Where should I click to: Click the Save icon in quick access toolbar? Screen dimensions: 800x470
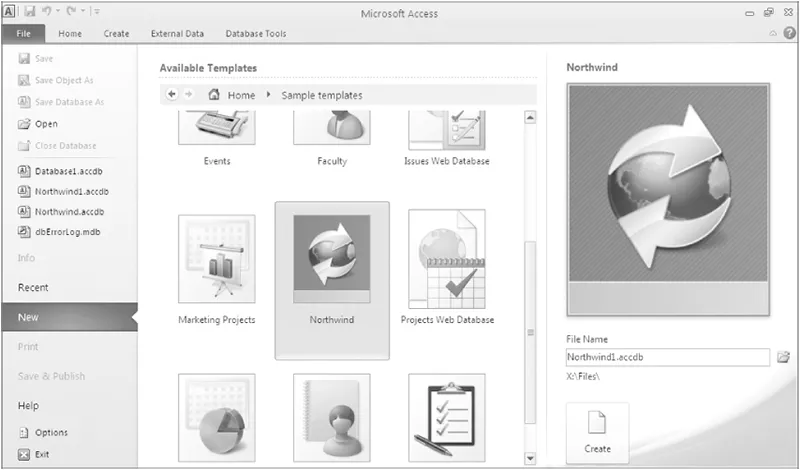[31, 11]
